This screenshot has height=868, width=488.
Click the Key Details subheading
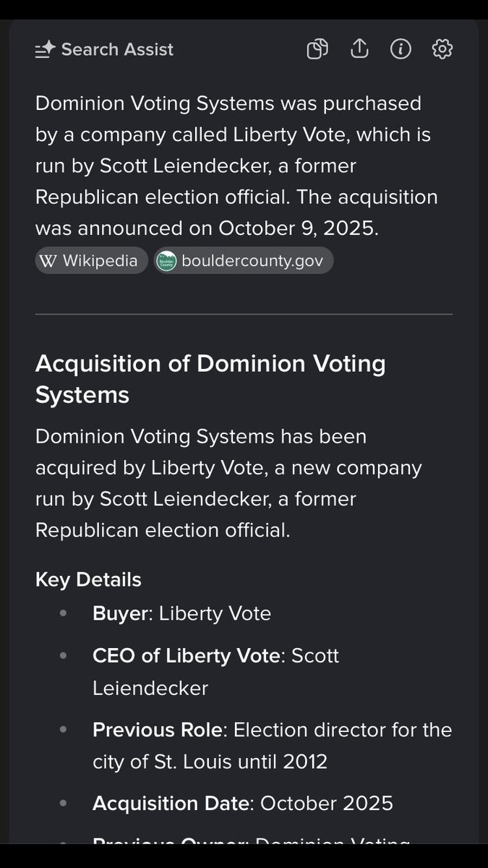(88, 580)
